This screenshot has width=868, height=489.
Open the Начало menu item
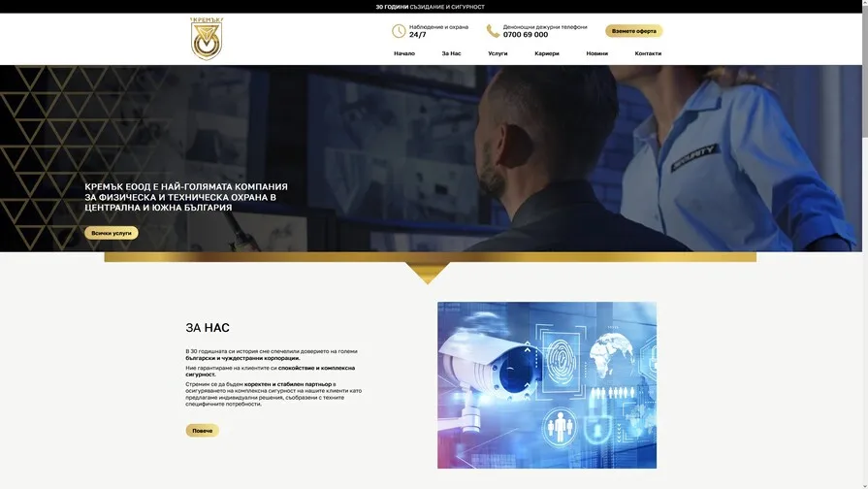[404, 53]
